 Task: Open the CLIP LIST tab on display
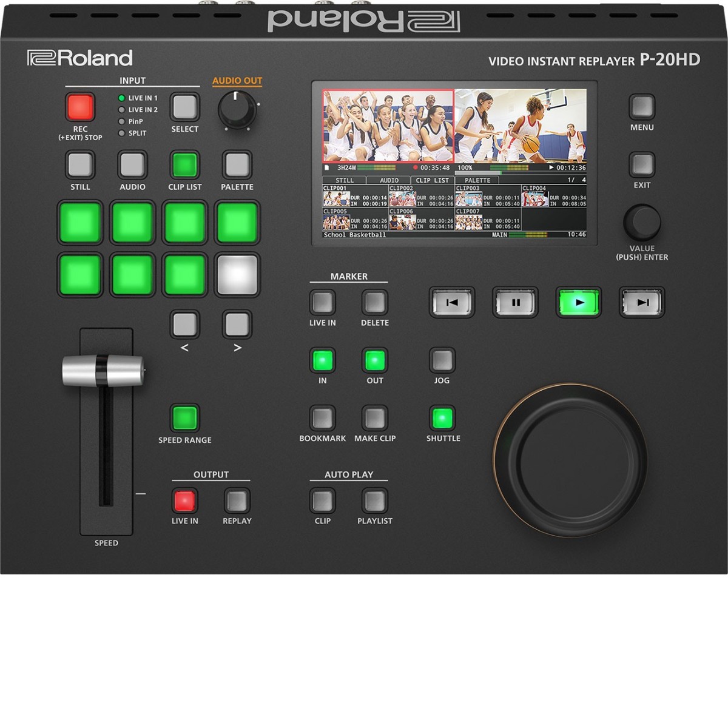pyautogui.click(x=432, y=180)
